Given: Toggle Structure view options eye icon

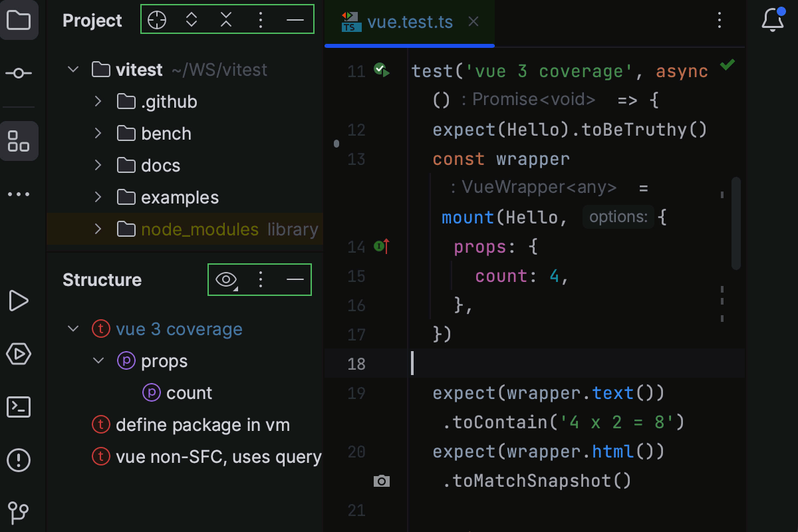Looking at the screenshot, I should coord(226,280).
